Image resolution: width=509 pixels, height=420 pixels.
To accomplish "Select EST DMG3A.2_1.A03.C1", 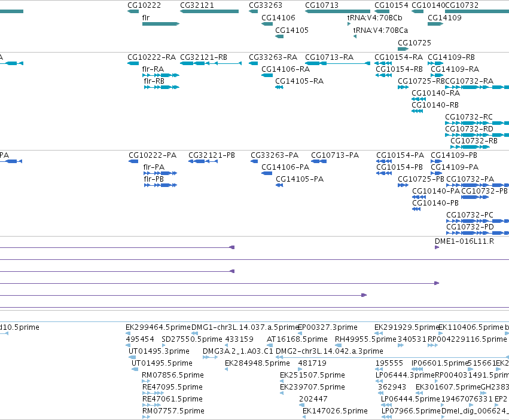I will point(238,351).
